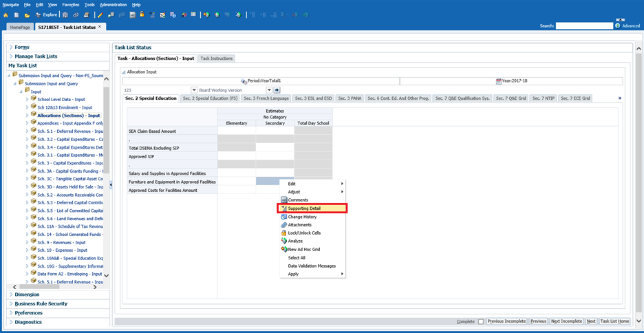Click the open folder toolbar icon
This screenshot has height=333, width=644.
[27, 14]
